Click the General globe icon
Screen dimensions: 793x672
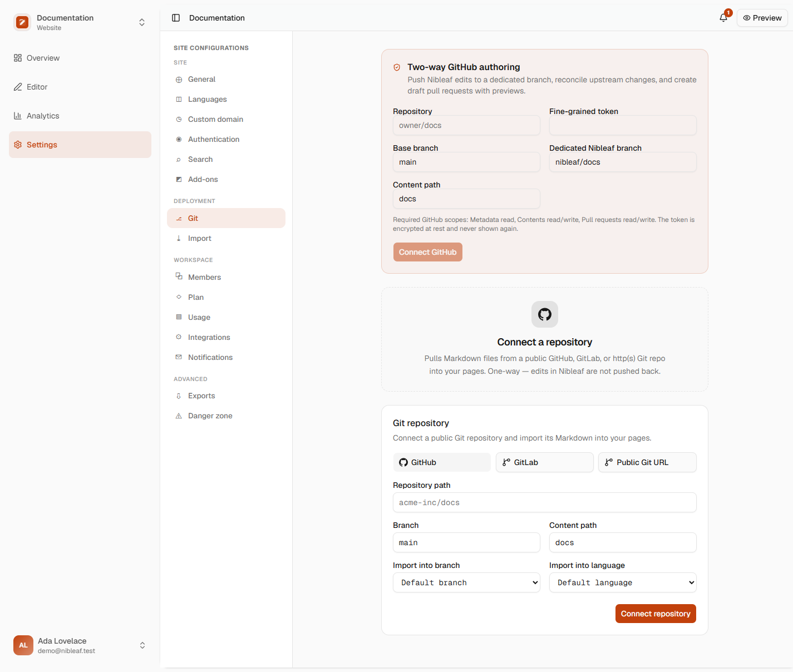179,80
